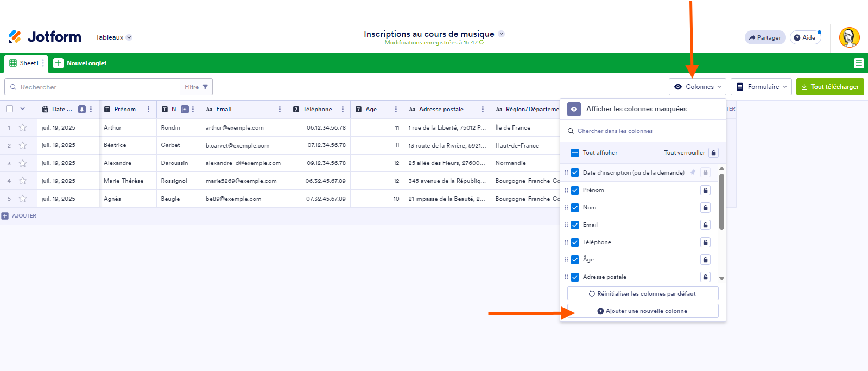The image size is (868, 371).
Task: Open the user profile avatar
Action: 849,38
